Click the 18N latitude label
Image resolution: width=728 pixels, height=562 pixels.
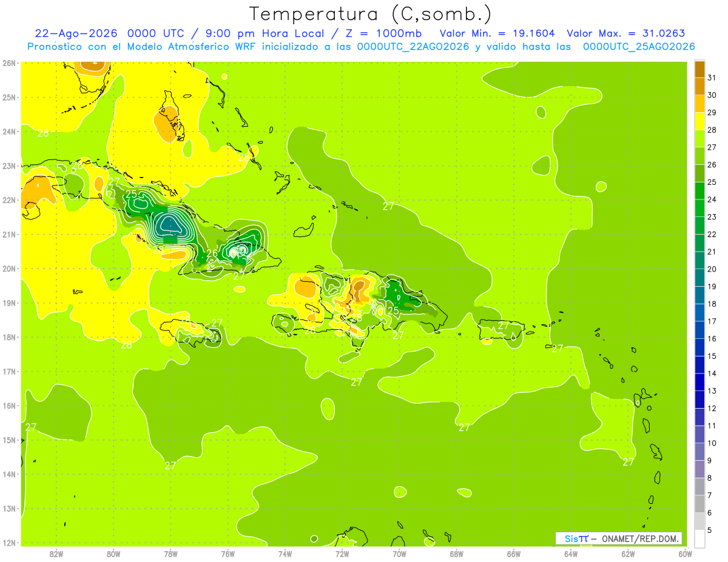pos(8,337)
